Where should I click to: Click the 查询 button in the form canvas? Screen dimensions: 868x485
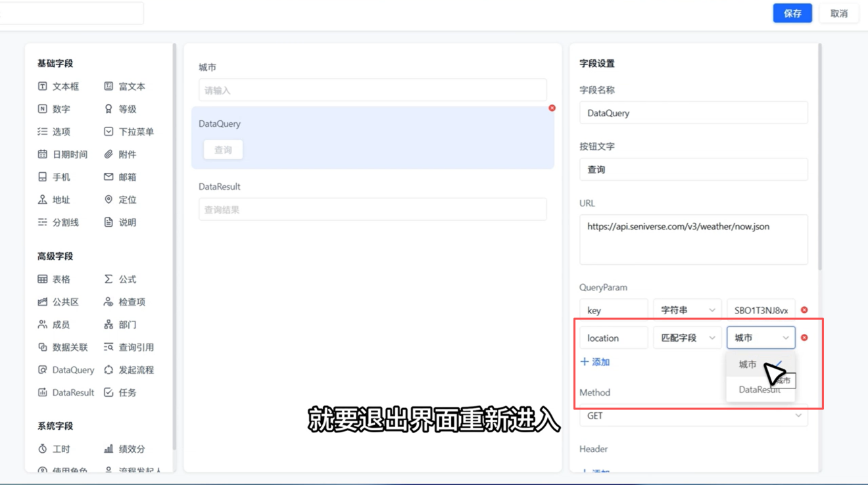[x=223, y=150]
